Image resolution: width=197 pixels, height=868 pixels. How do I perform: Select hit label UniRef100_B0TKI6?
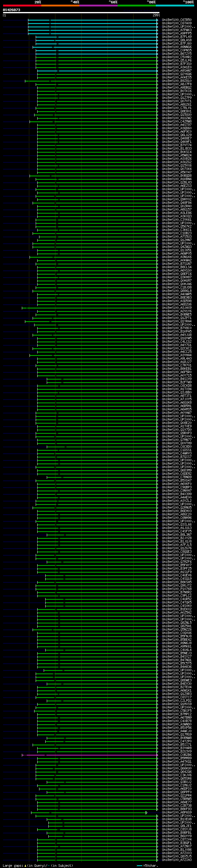pos(177,91)
